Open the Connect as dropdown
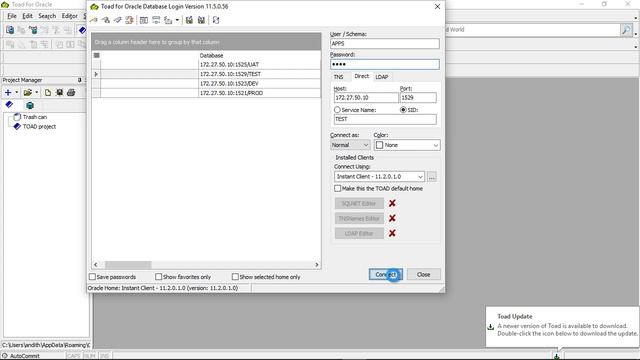Image resolution: width=640 pixels, height=360 pixels. pos(350,145)
